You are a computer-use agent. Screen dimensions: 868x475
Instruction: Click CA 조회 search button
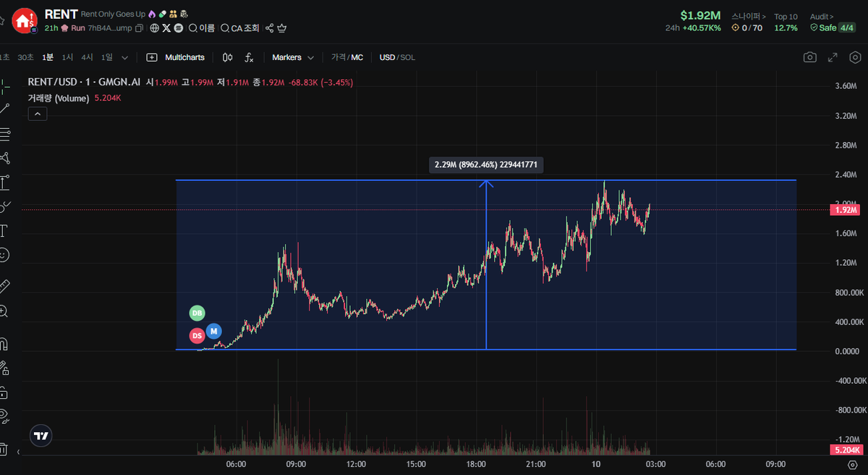(x=240, y=28)
